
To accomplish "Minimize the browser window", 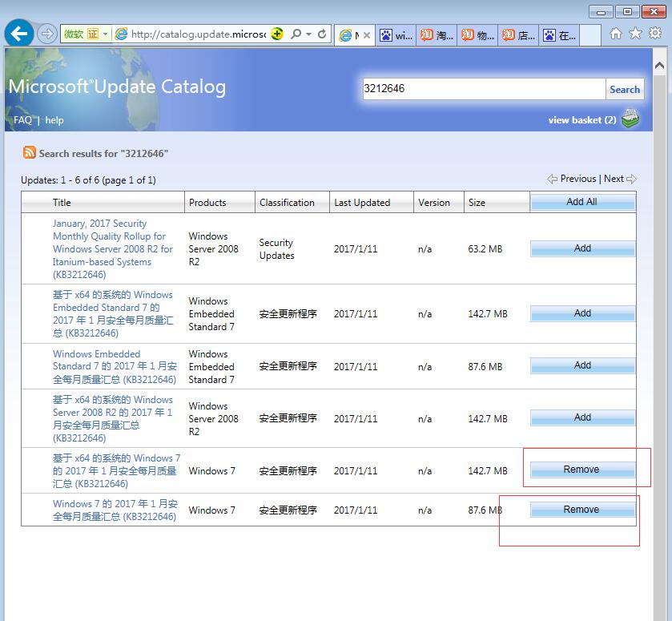I will tap(601, 12).
